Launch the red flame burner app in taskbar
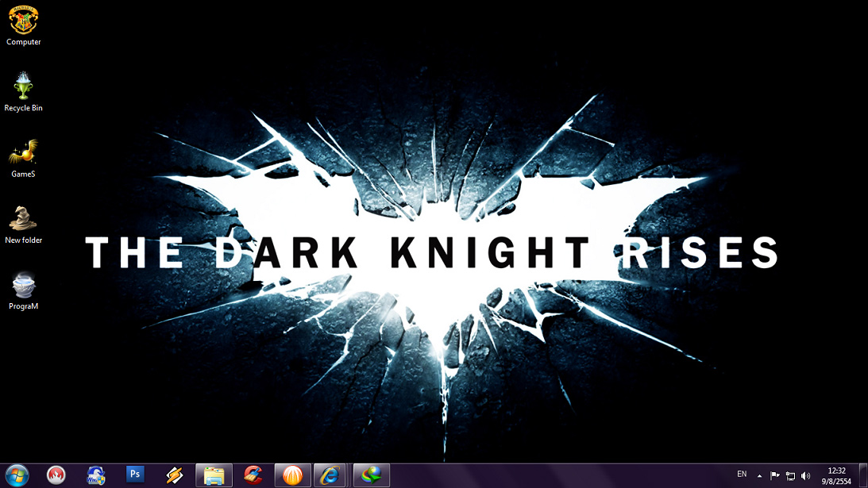The width and height of the screenshot is (868, 488). [x=56, y=475]
